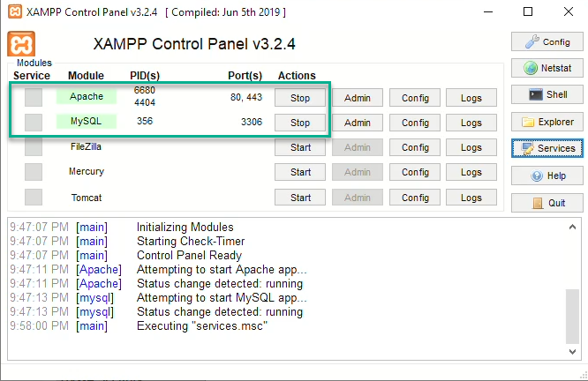
Task: Click the log panel scrollbar thumb
Action: (572, 317)
